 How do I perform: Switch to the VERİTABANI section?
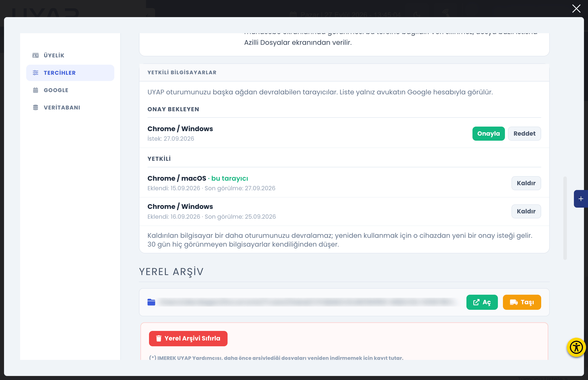70,107
